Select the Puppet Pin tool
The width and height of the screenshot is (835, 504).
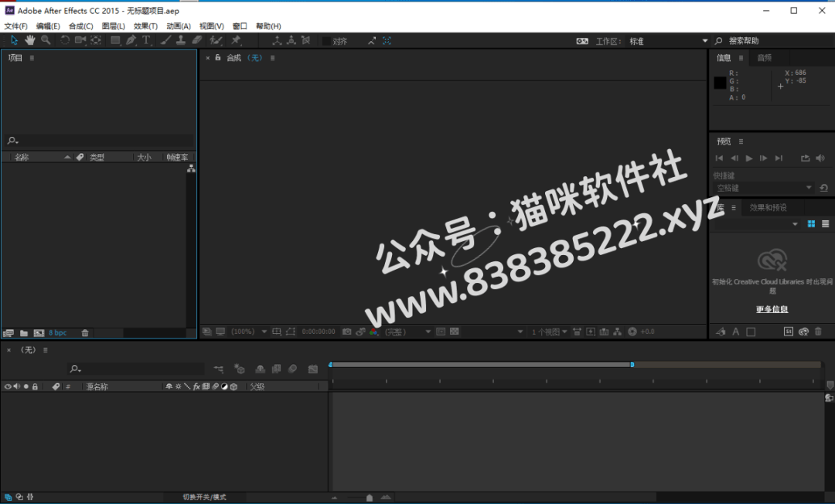[x=236, y=40]
